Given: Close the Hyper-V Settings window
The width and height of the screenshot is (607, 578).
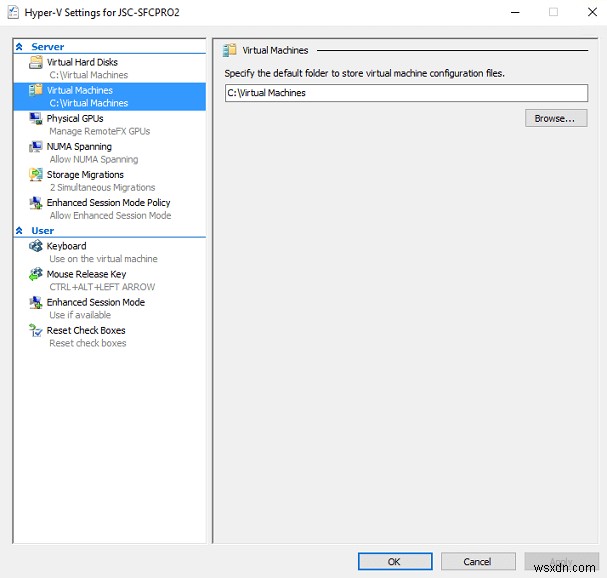Looking at the screenshot, I should click(x=592, y=12).
